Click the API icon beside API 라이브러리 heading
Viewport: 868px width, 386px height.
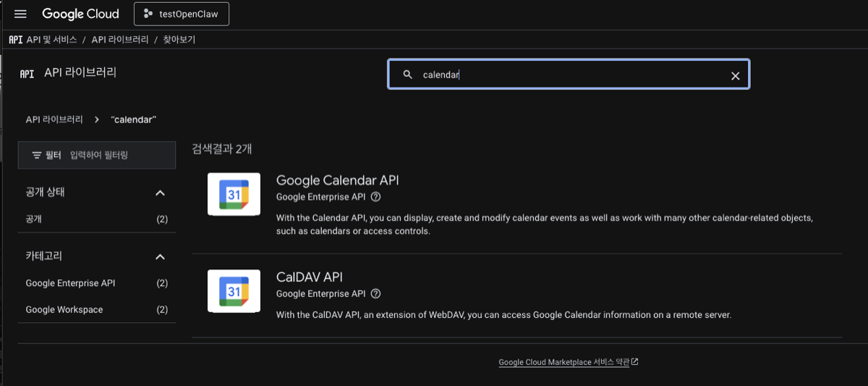[27, 73]
